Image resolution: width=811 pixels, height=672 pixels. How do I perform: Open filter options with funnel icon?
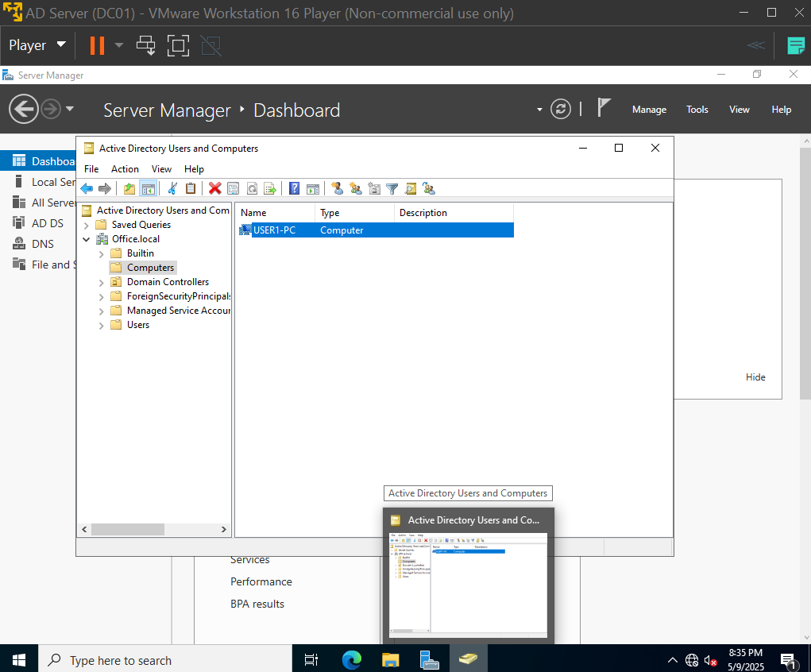point(392,189)
